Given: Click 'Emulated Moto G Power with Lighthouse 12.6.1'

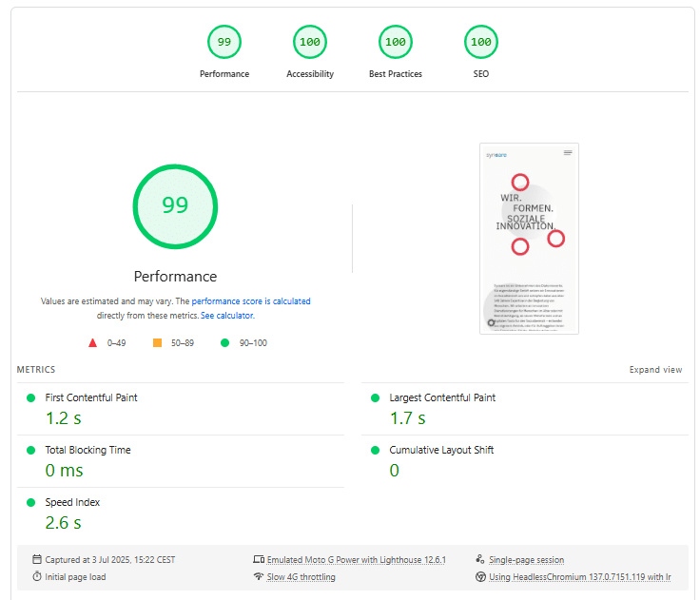Looking at the screenshot, I should point(357,560).
